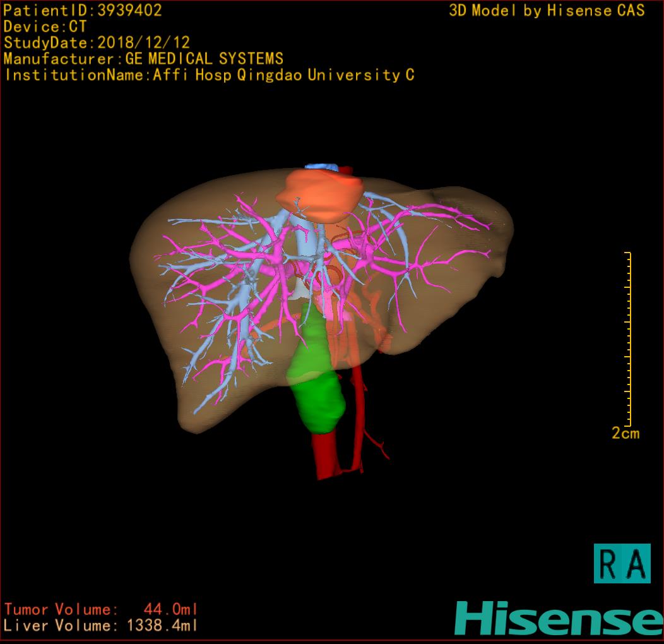Click the '3D Model by Hisense CAS' caption
Screen dimensions: 664x644
point(547,10)
